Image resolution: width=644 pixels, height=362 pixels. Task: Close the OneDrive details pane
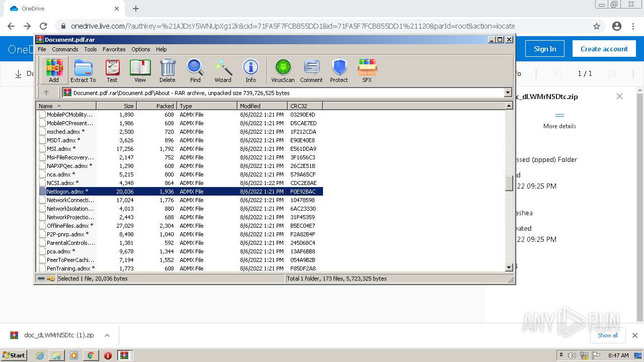[x=619, y=97]
